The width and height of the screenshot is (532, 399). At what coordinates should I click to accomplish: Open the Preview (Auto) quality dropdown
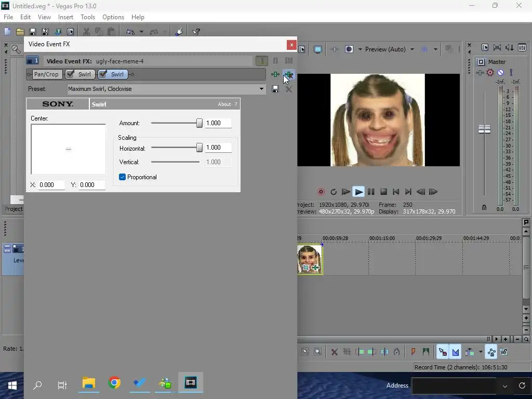[x=412, y=49]
